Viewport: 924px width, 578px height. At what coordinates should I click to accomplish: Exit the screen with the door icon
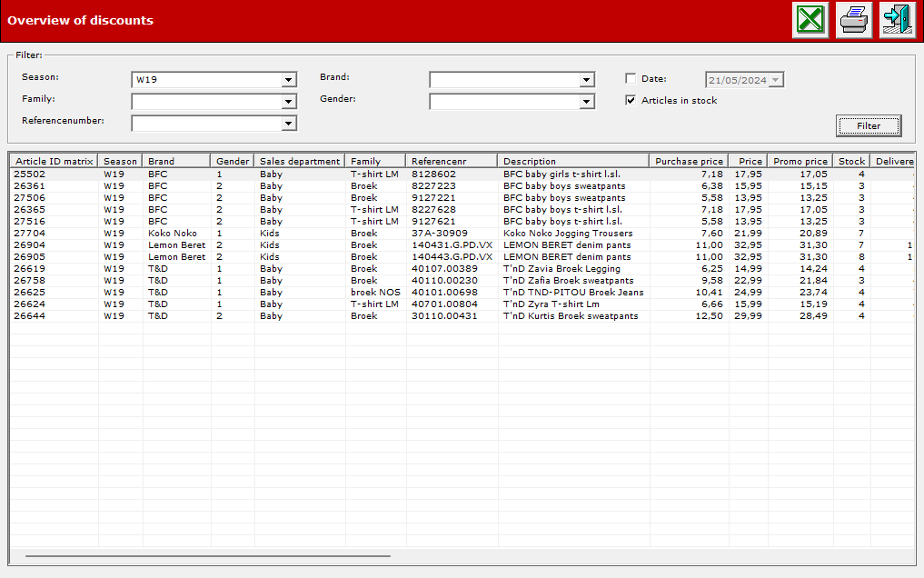click(898, 19)
